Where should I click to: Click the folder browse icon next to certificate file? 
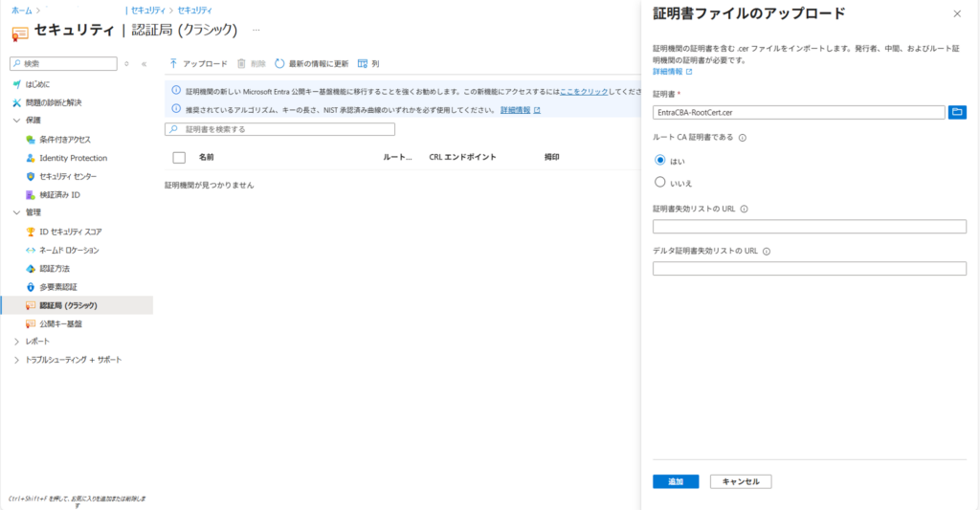point(957,112)
